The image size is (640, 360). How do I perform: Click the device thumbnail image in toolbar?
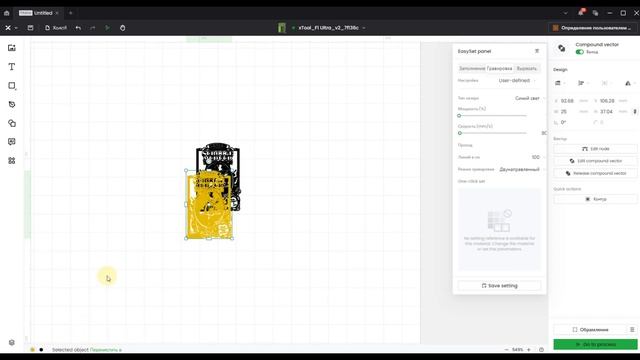282,28
